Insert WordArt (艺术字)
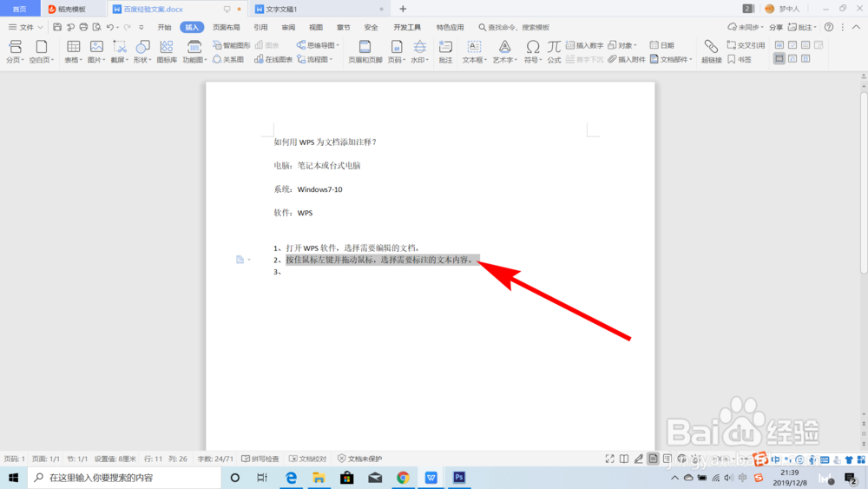Screen dimensions: 868x489 pyautogui.click(x=505, y=51)
